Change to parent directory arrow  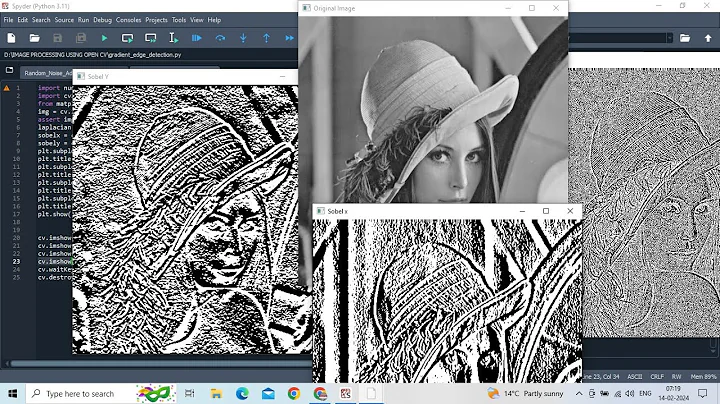(708, 38)
